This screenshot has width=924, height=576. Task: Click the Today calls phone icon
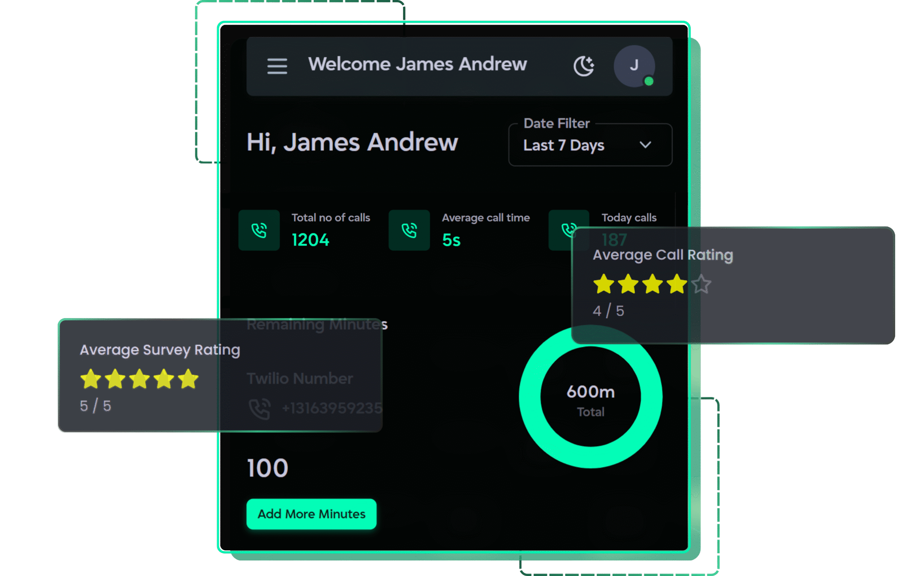(x=567, y=229)
